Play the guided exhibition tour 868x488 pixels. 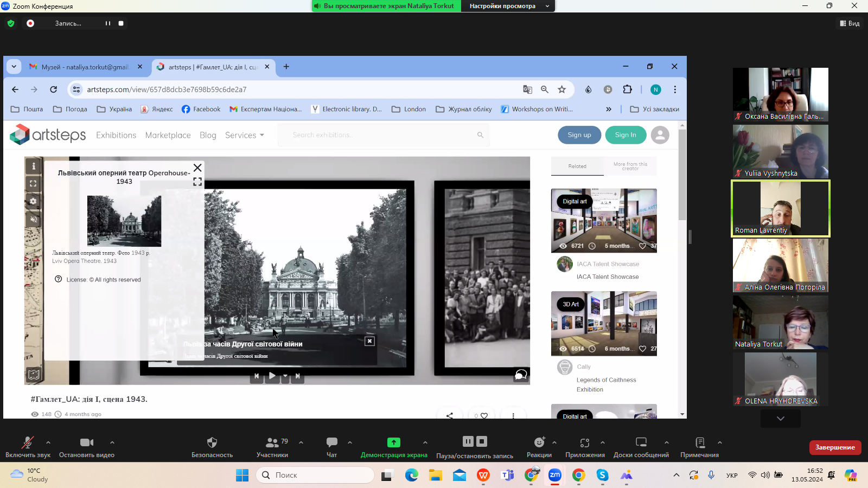pos(272,375)
